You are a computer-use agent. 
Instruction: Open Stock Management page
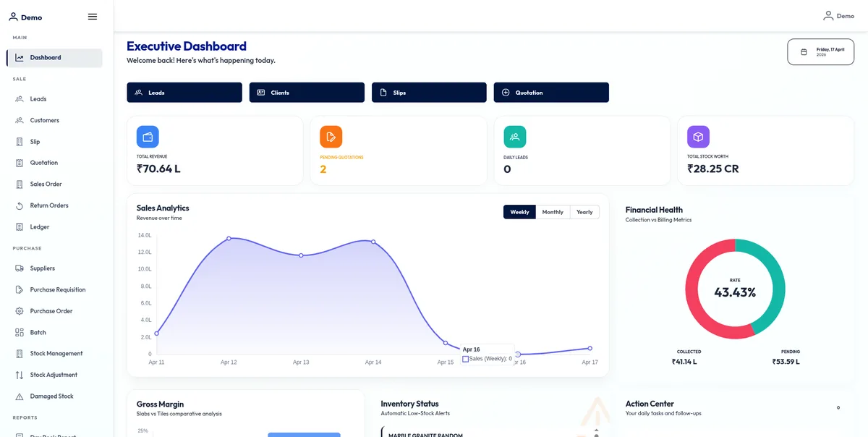pos(54,354)
